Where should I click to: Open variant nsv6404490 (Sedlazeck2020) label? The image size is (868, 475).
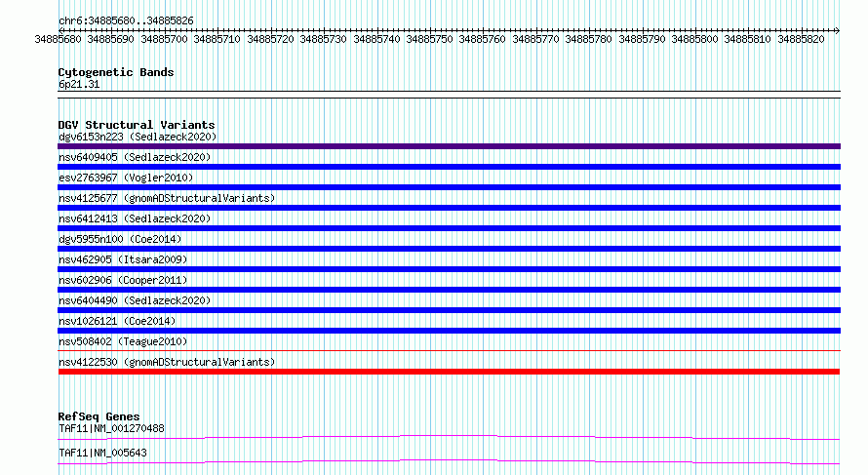135,300
